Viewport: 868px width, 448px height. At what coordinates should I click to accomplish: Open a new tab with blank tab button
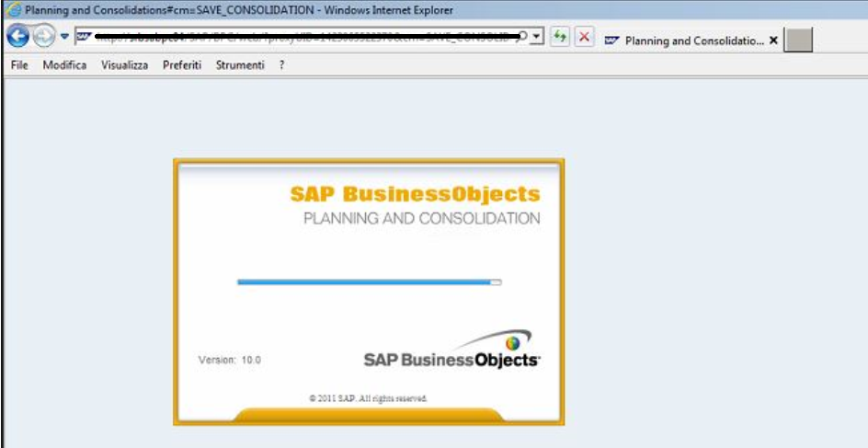pos(798,40)
